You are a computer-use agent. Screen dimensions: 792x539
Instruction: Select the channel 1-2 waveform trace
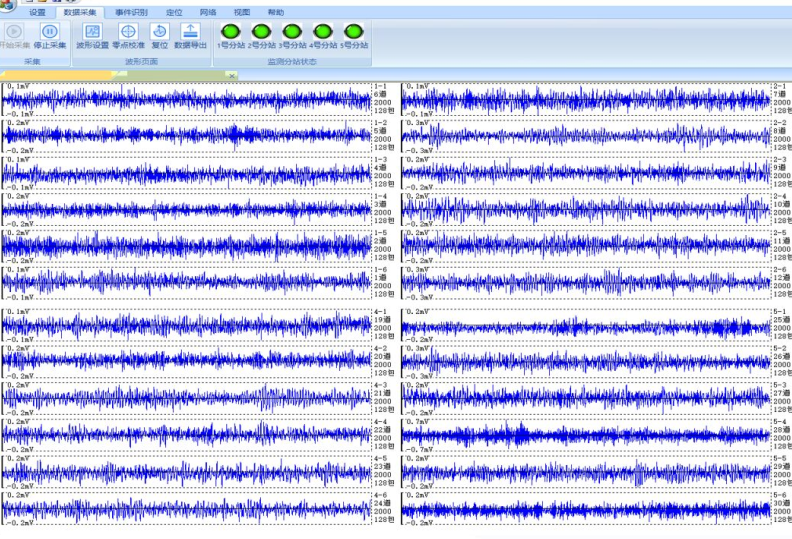pos(187,136)
